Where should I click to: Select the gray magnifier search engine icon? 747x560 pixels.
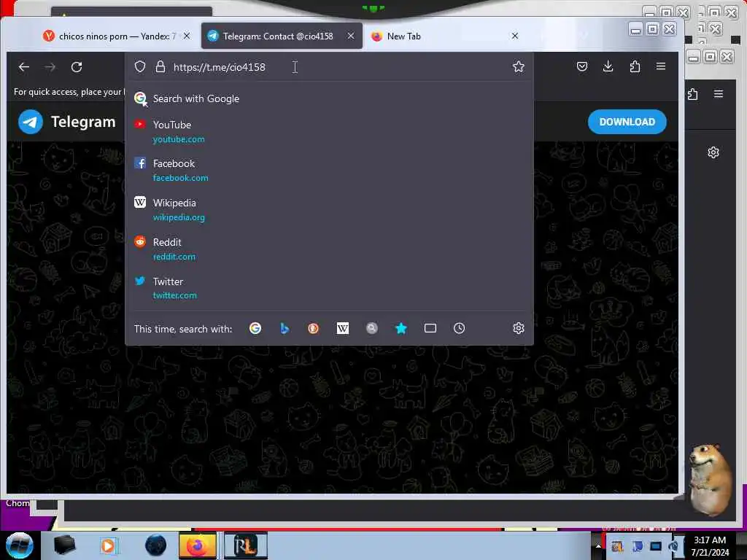click(x=371, y=328)
